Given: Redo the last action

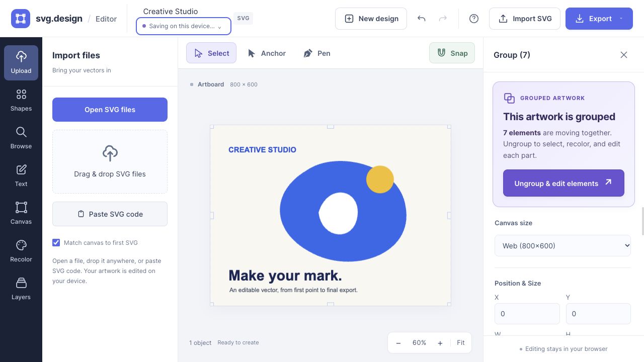Looking at the screenshot, I should pyautogui.click(x=443, y=19).
